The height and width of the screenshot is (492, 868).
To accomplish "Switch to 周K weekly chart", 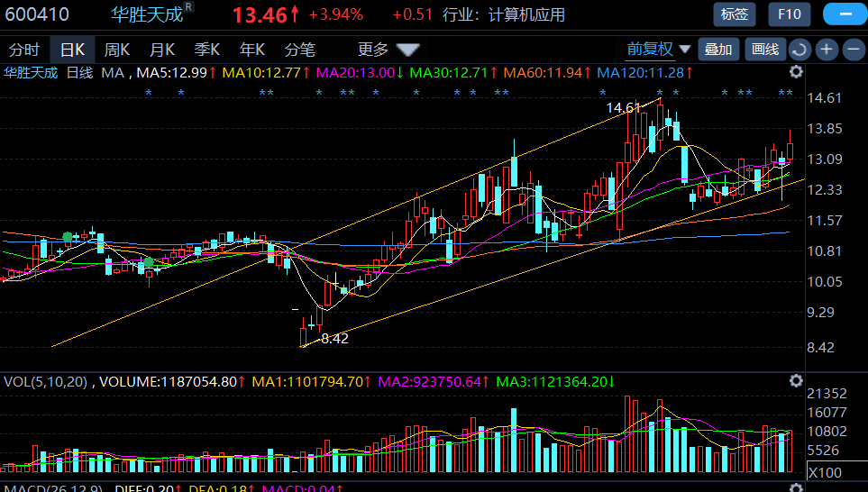I will (x=117, y=50).
